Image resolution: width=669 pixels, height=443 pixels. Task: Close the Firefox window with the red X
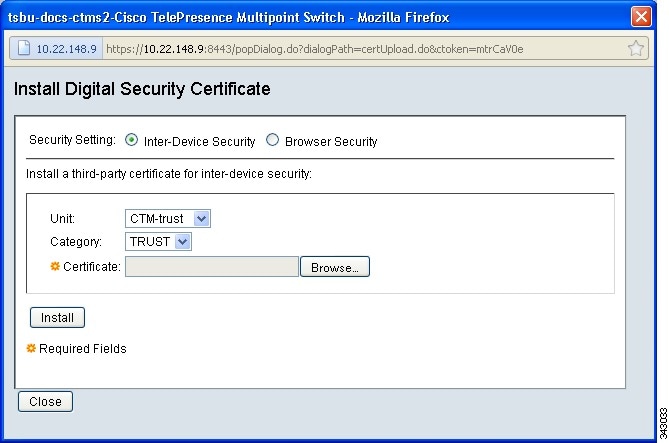click(641, 17)
